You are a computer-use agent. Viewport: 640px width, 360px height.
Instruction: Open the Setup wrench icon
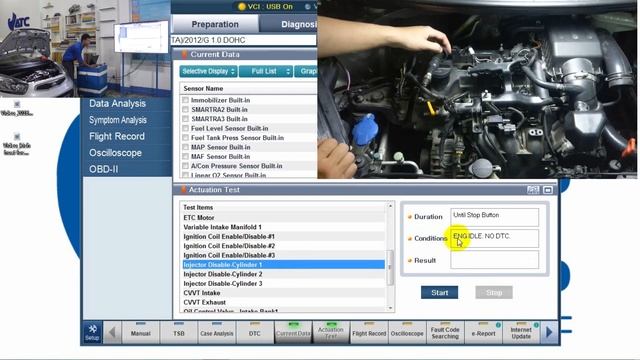92,332
